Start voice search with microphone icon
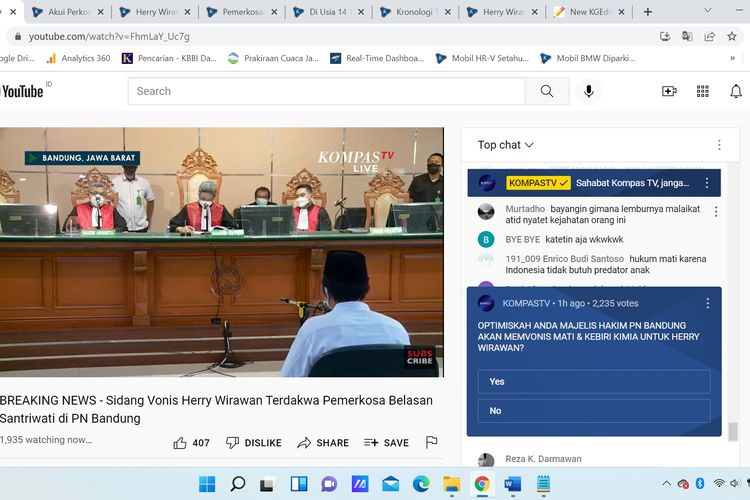 point(589,91)
